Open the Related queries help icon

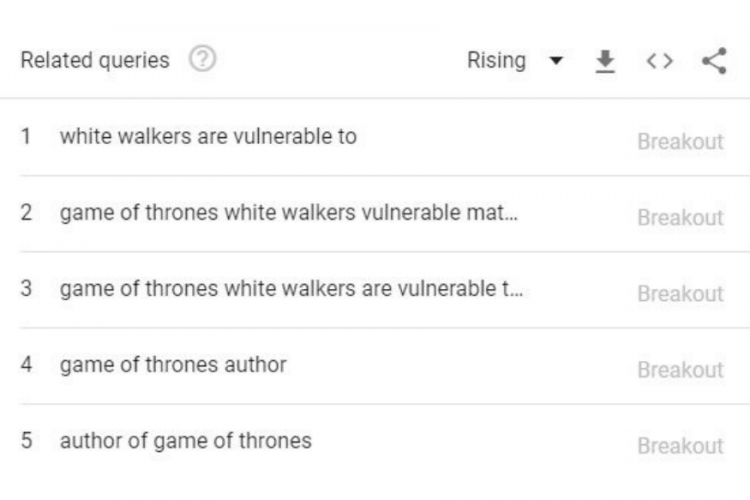coord(202,59)
